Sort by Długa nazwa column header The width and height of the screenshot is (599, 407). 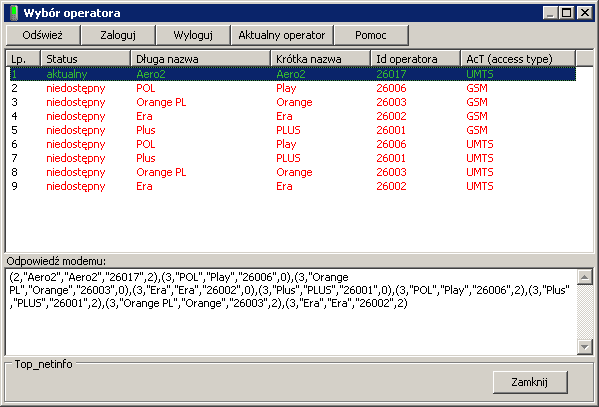(x=201, y=59)
